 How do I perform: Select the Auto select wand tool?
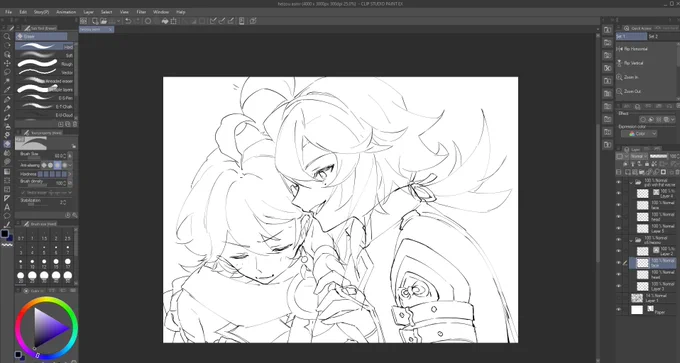tap(7, 81)
